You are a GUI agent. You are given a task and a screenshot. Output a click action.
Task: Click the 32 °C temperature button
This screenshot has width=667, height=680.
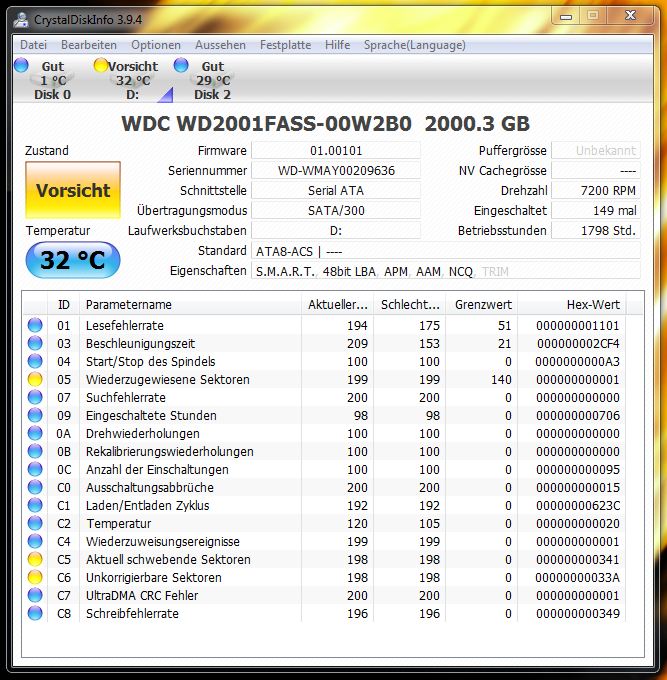tap(73, 260)
